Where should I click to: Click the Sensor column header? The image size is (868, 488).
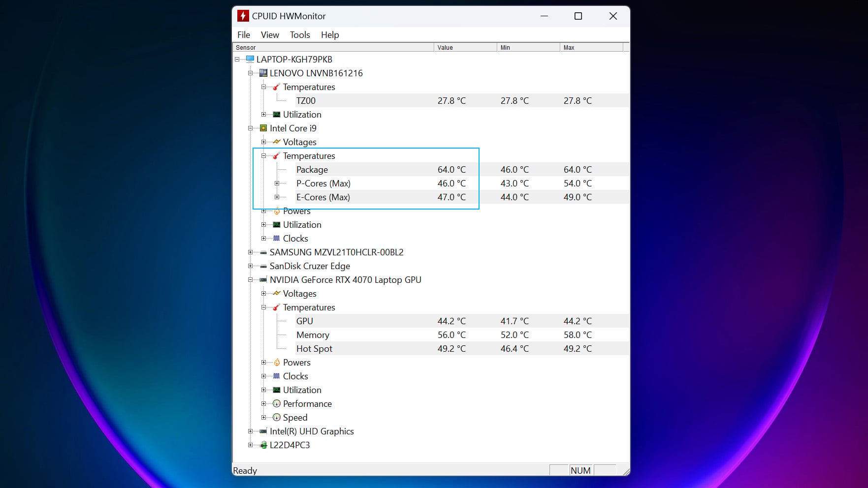333,47
